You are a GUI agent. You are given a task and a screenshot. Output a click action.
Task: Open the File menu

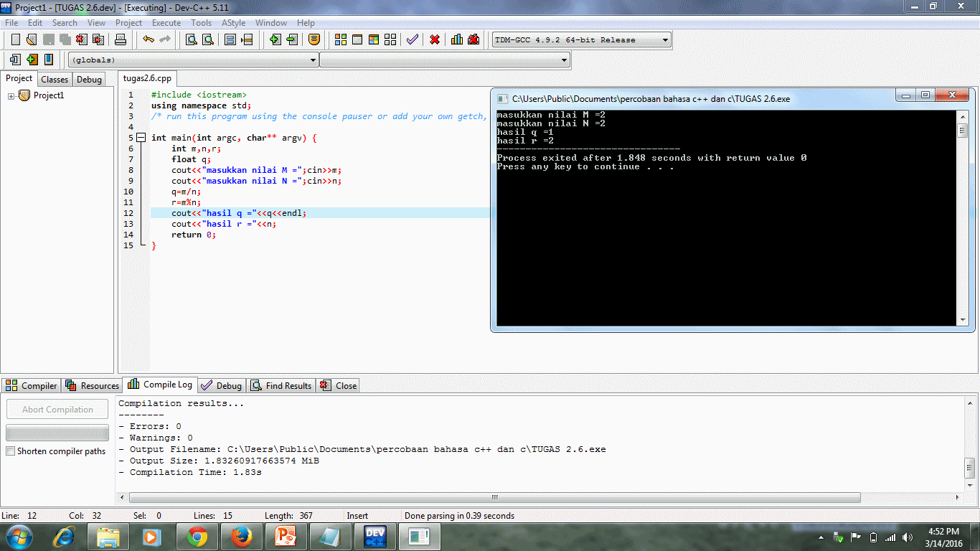(11, 23)
